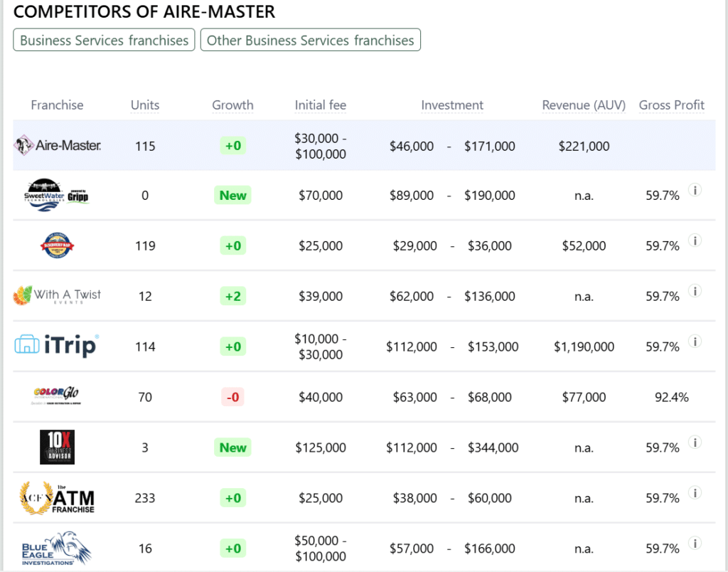This screenshot has width=728, height=572.
Task: Select the $50,000 - $100,000 initial fee
Action: point(321,549)
